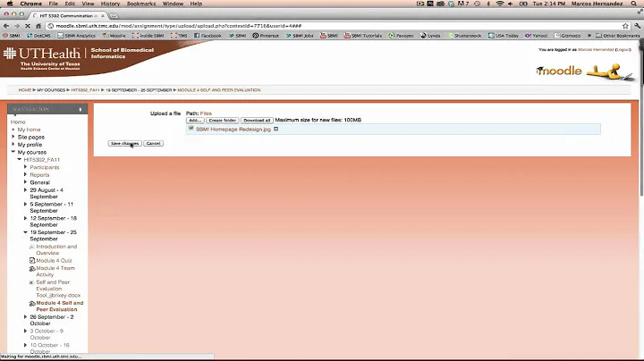Expand 29 August - 4 September section
The image size is (644, 361).
point(25,190)
